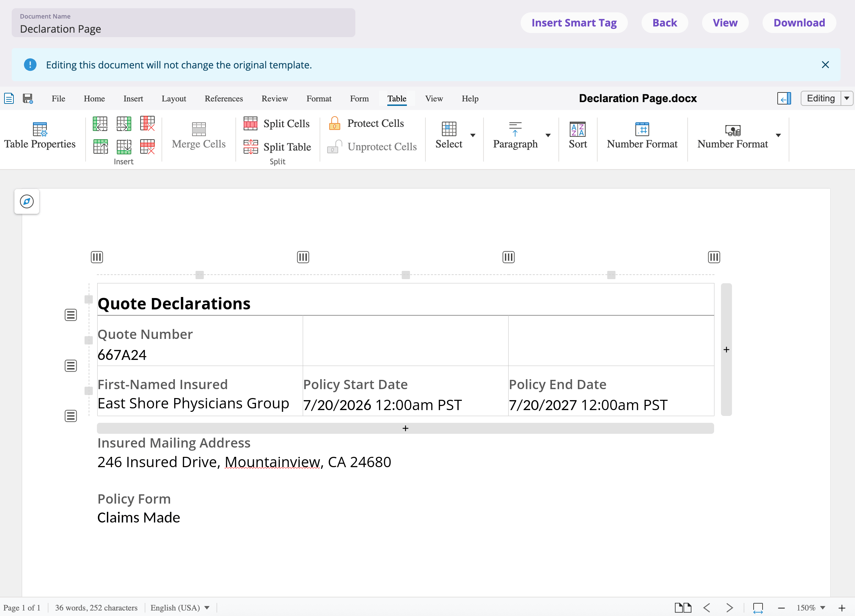The image size is (855, 616).
Task: Open the Format tab
Action: (x=319, y=99)
